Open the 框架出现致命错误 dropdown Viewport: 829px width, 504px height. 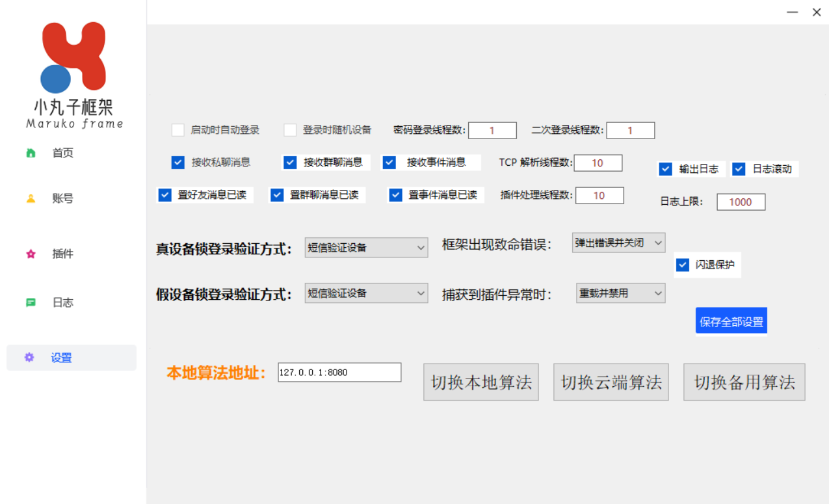(x=618, y=242)
